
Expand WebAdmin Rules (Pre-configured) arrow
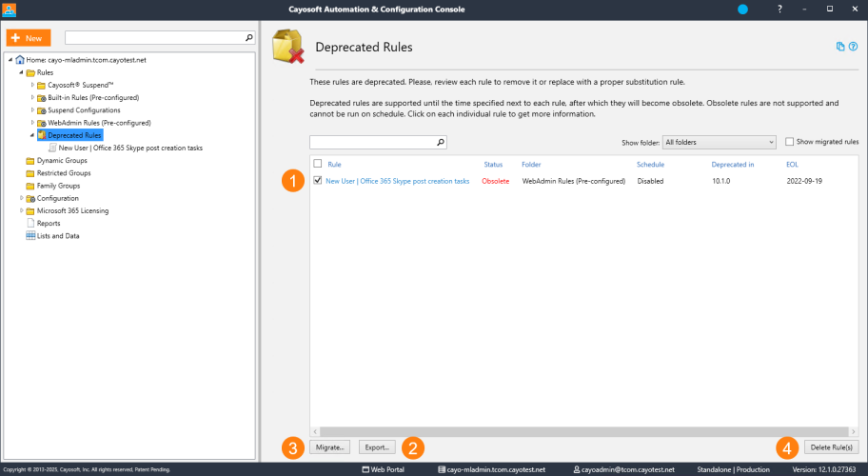32,123
